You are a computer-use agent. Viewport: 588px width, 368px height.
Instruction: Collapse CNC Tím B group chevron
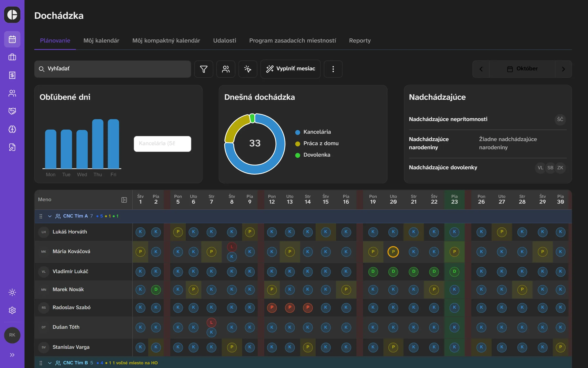tap(50, 363)
